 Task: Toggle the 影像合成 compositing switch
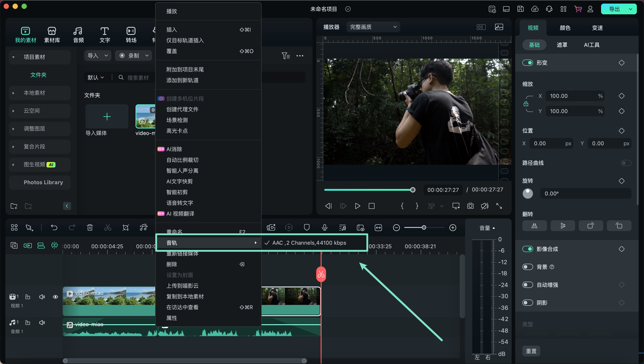click(x=527, y=249)
